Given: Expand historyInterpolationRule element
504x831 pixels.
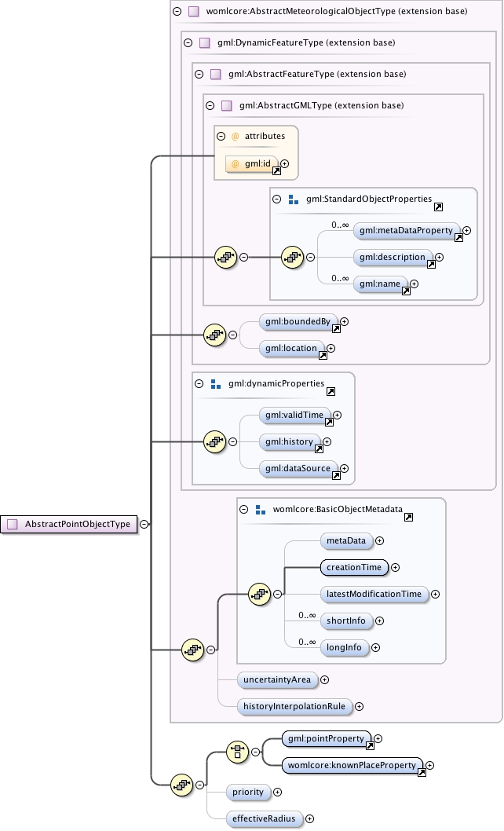Looking at the screenshot, I should point(359,706).
